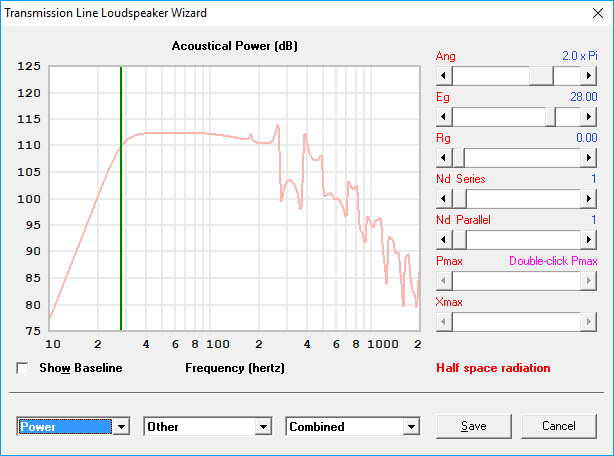Click the disabled Pmax right arrow

(x=589, y=281)
